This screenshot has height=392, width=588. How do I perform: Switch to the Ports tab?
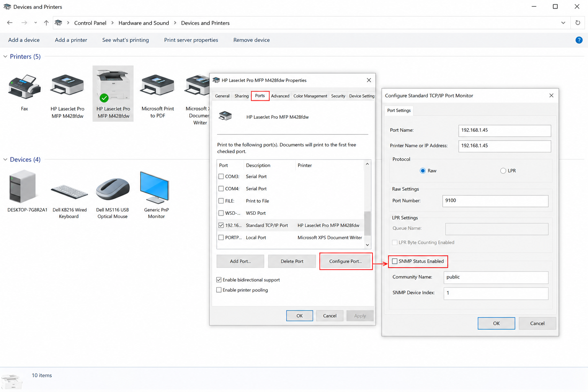coord(260,96)
